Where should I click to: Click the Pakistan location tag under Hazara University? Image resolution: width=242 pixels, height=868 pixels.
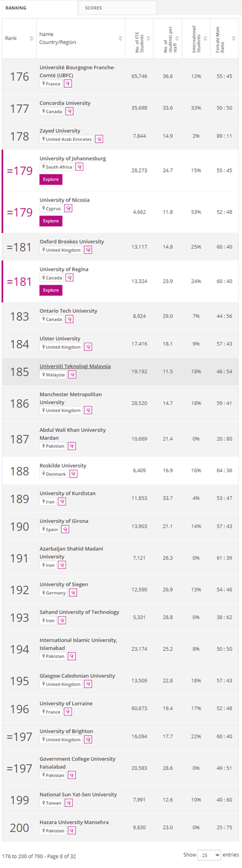tap(54, 831)
